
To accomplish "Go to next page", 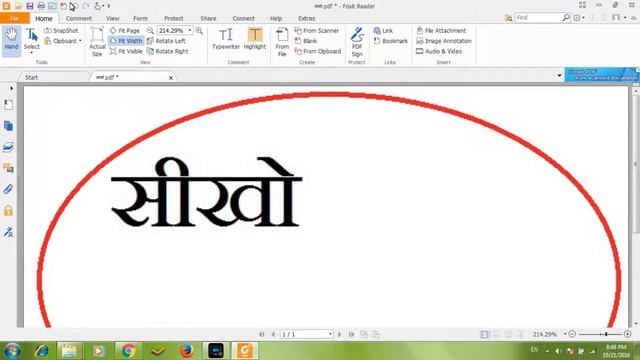I will (x=339, y=334).
